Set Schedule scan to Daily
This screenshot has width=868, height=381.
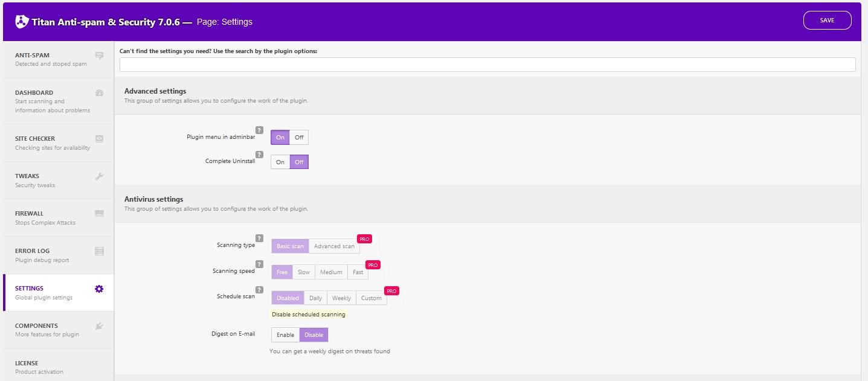(x=315, y=298)
